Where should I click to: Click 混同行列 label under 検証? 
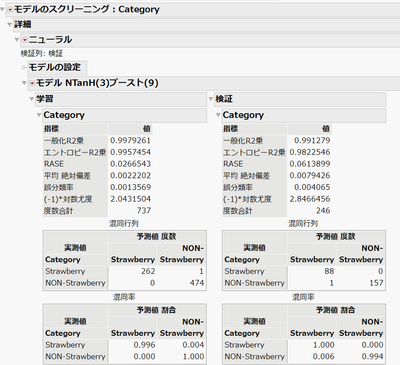303,223
